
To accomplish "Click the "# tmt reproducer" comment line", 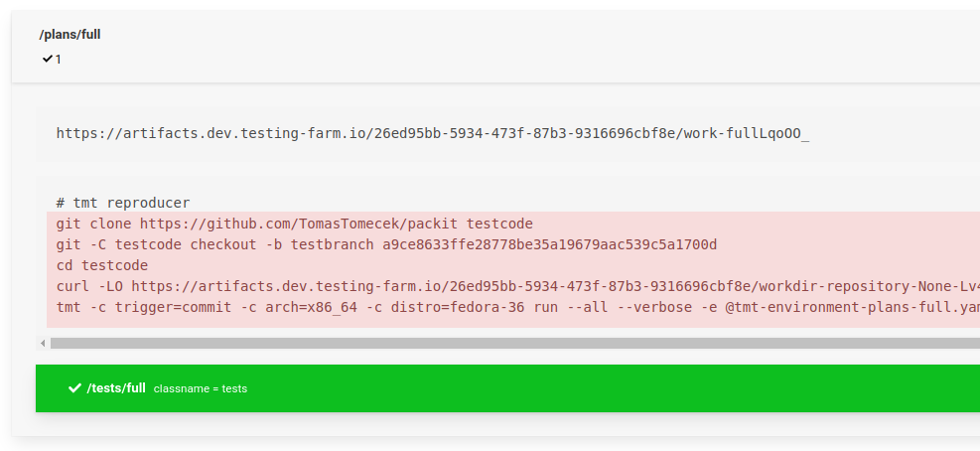I will pos(122,203).
